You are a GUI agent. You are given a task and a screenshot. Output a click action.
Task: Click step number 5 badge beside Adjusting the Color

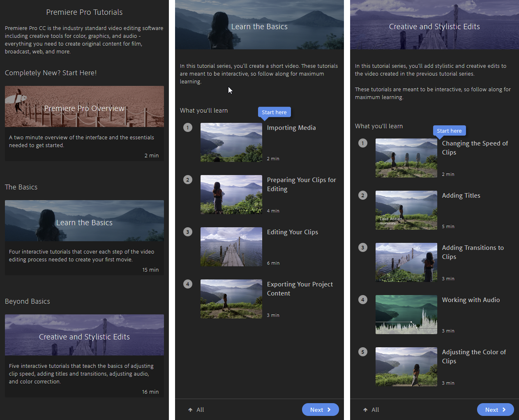pos(363,352)
